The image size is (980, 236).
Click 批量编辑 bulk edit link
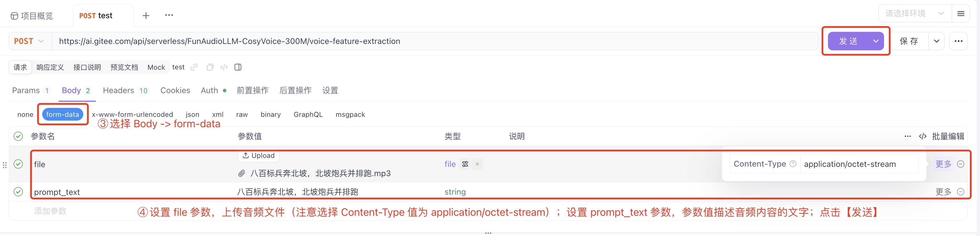tap(948, 136)
